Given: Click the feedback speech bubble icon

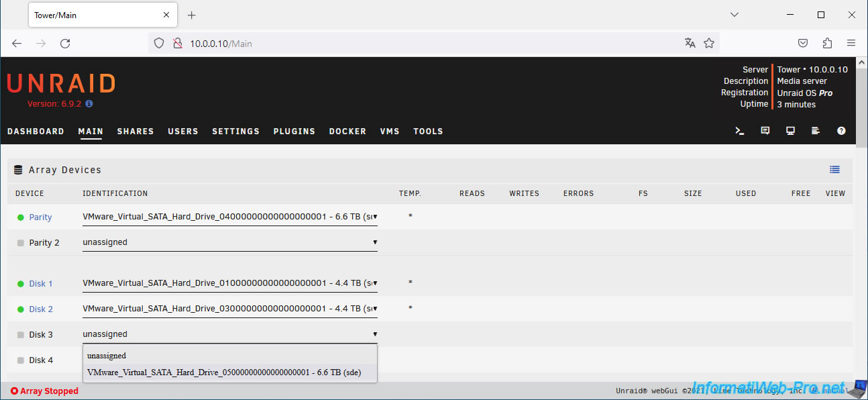Looking at the screenshot, I should point(765,131).
